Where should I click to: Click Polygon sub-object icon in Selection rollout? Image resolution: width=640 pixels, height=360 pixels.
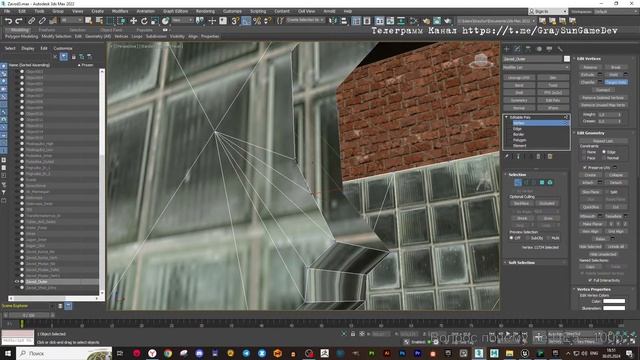[542, 182]
